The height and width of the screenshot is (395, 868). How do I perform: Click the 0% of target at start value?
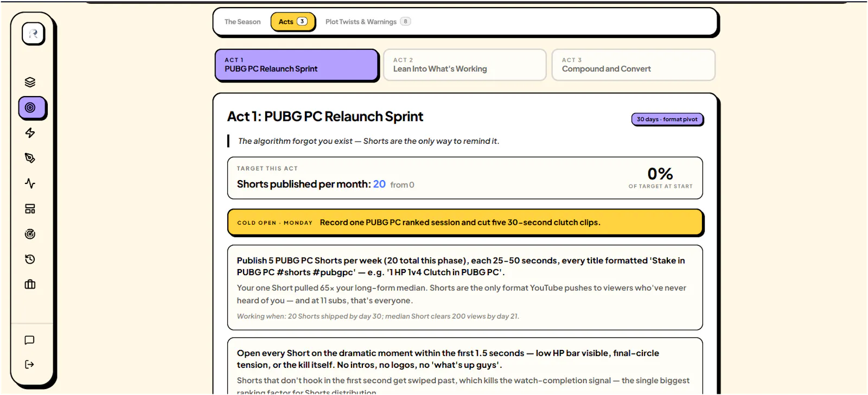[660, 174]
